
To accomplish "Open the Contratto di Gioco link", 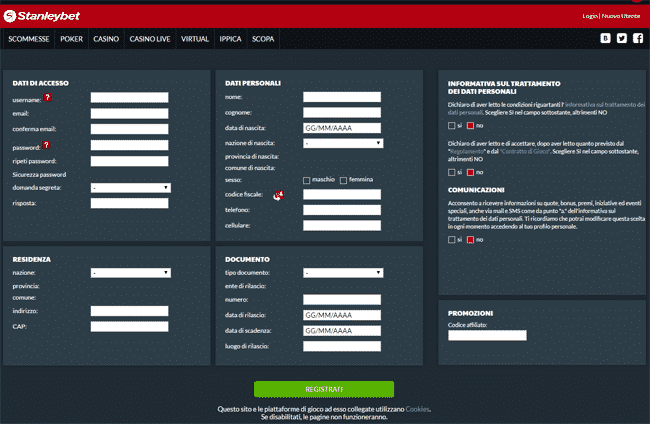I will [525, 152].
